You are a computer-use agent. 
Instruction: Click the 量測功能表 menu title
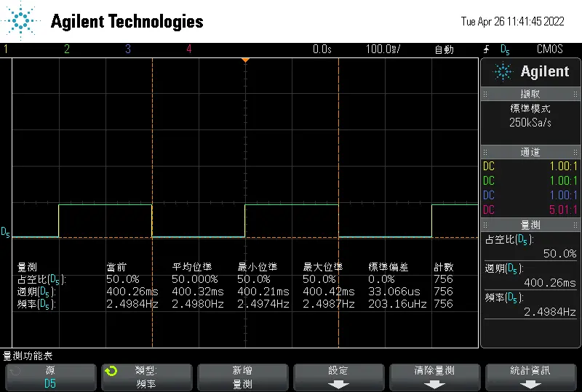[28, 356]
